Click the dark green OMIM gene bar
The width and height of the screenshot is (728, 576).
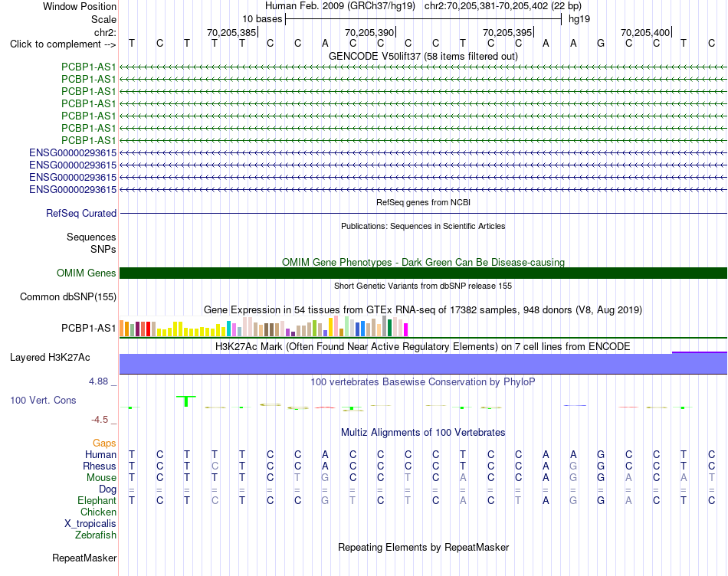pyautogui.click(x=423, y=273)
